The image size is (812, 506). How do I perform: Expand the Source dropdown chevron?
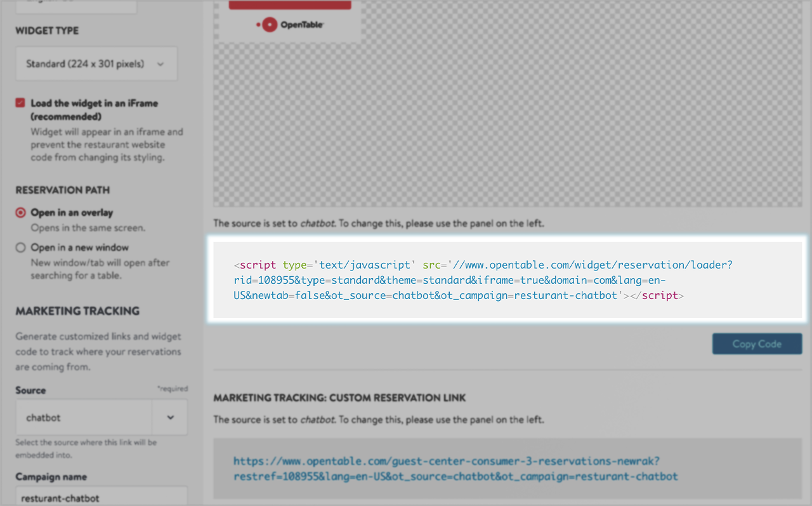pyautogui.click(x=170, y=418)
